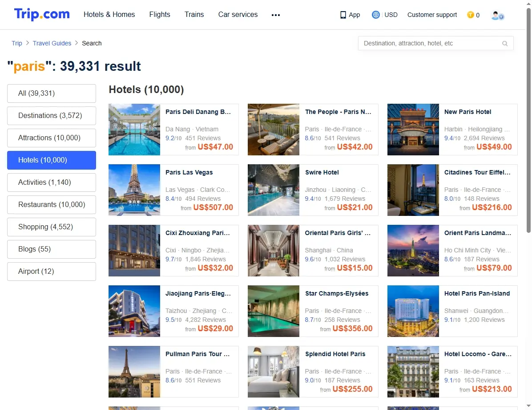Click the globe language icon
This screenshot has width=532, height=410.
[375, 15]
